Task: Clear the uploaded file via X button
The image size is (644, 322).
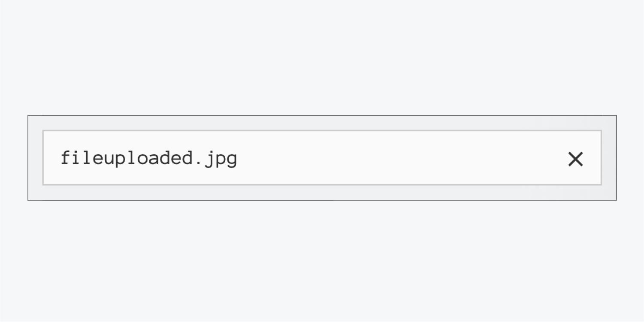Action: point(575,159)
